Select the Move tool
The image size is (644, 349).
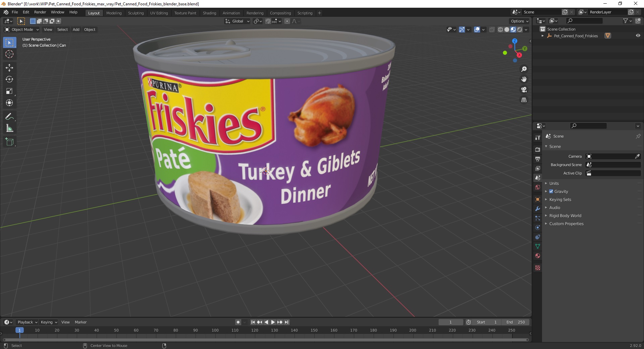coord(9,67)
